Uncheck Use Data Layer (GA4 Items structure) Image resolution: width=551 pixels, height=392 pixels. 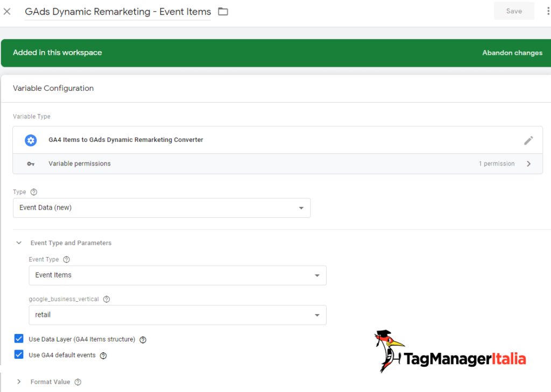pos(19,339)
